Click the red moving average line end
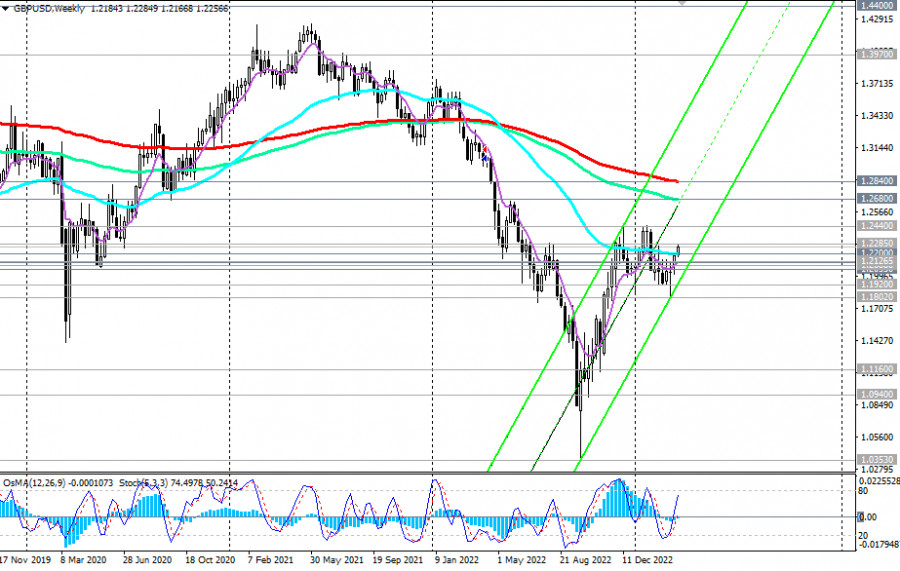 [676, 181]
